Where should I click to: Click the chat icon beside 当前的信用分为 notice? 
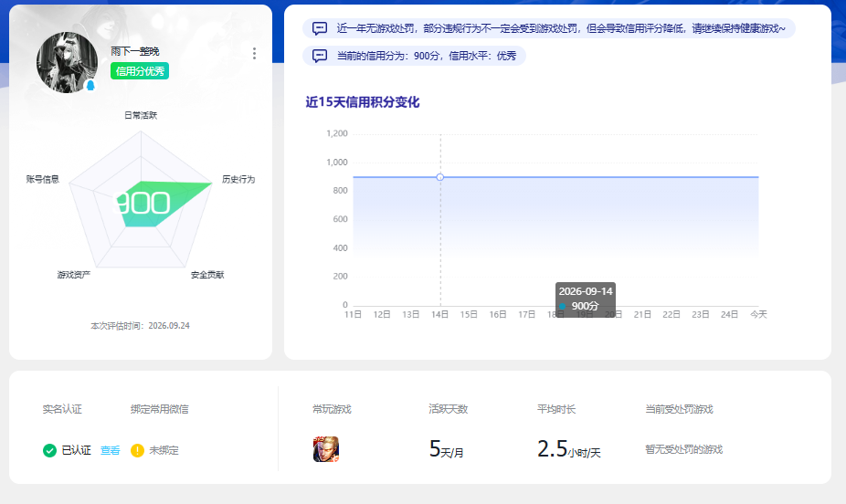tap(320, 56)
